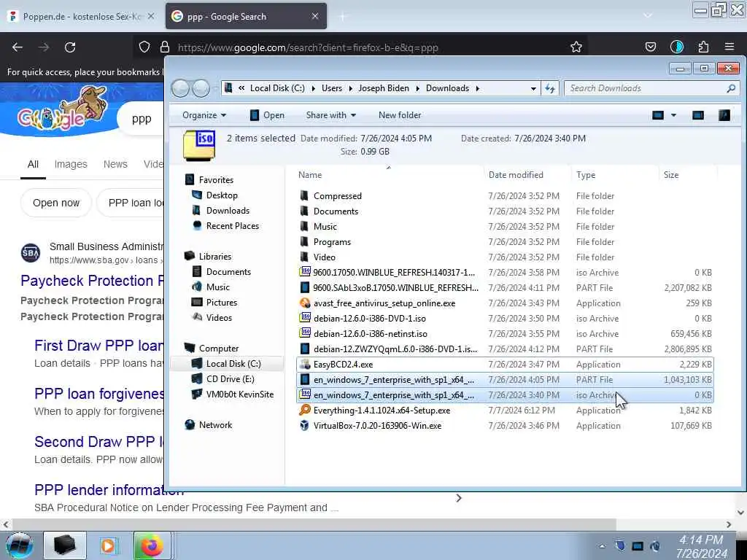This screenshot has height=560, width=747.
Task: Select CD Drive (E:) in navigation pane
Action: (x=230, y=379)
